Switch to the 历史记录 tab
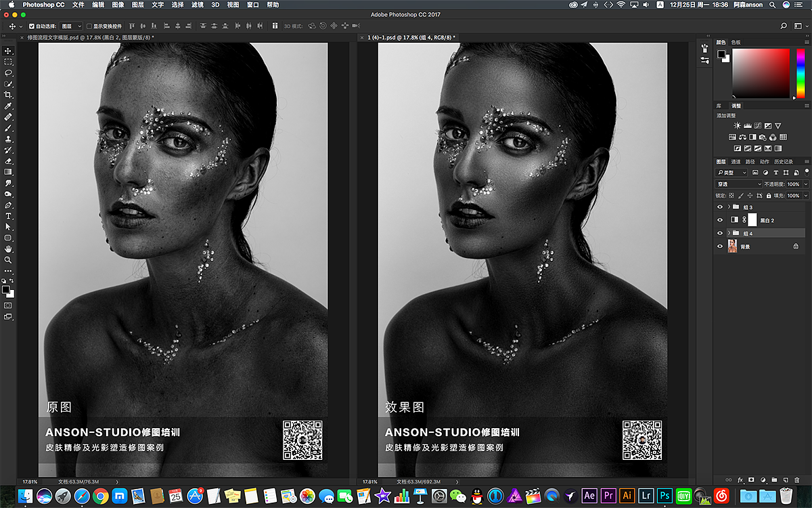The image size is (812, 508). (x=784, y=161)
